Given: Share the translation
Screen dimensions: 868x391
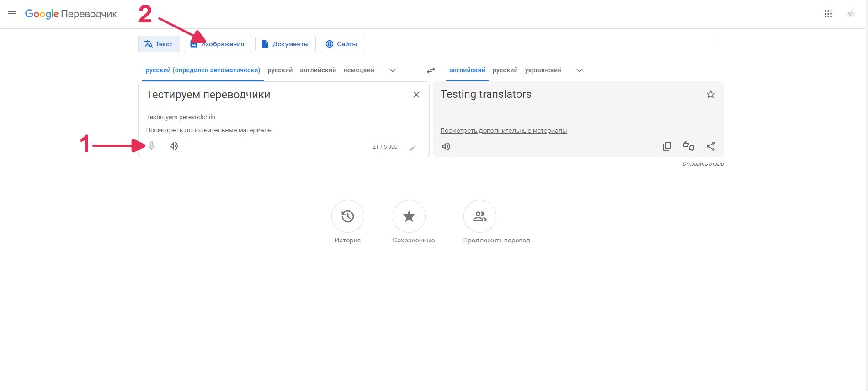Looking at the screenshot, I should pyautogui.click(x=711, y=146).
